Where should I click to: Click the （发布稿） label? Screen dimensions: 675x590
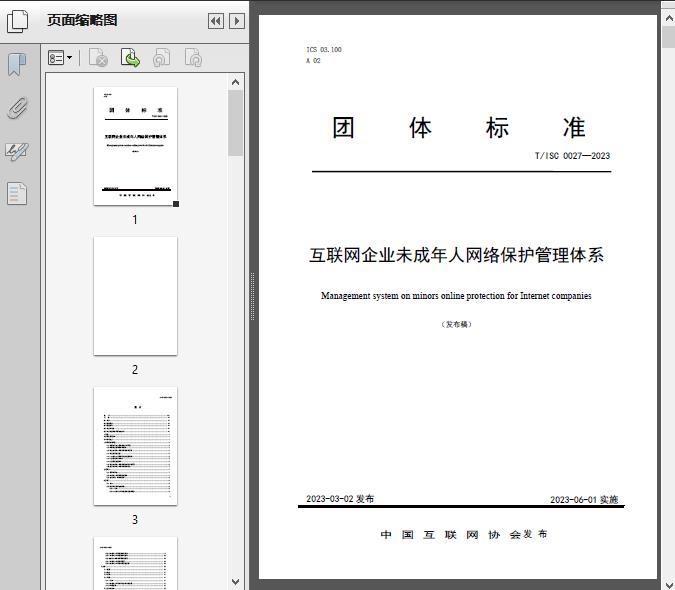[456, 324]
